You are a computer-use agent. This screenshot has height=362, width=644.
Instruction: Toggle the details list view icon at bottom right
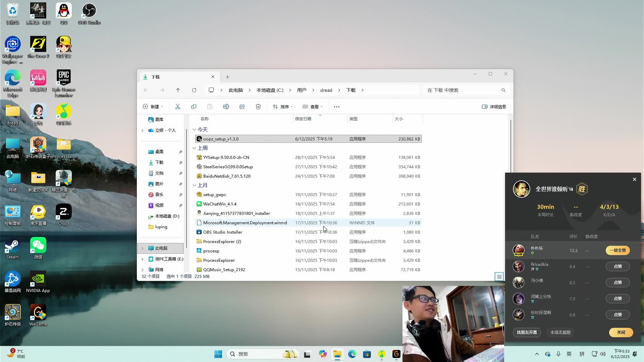coord(499,277)
